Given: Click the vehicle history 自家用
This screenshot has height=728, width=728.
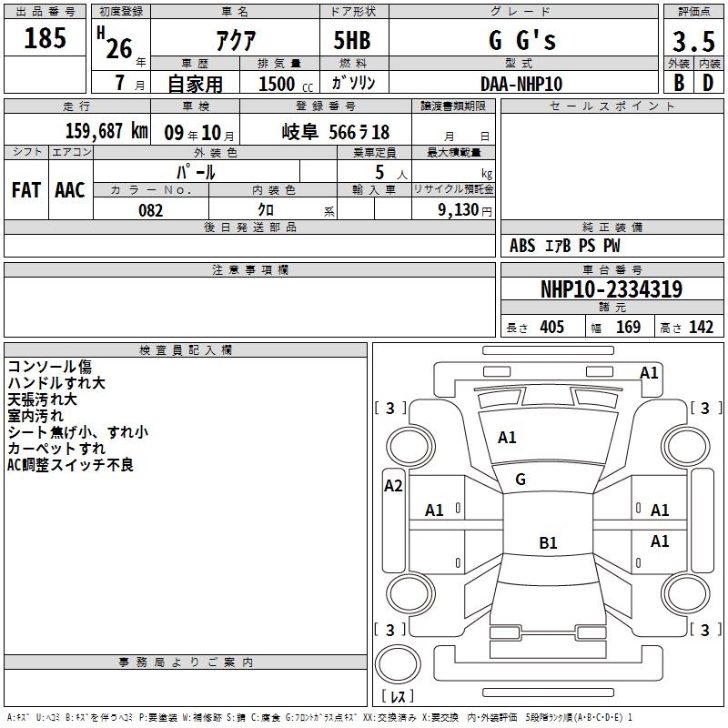Looking at the screenshot, I should 195,84.
